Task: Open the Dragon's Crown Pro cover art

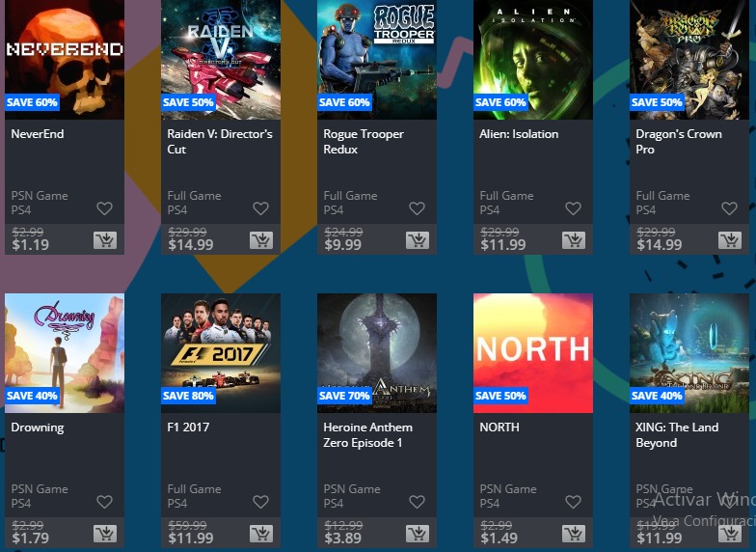Action: coord(689,60)
